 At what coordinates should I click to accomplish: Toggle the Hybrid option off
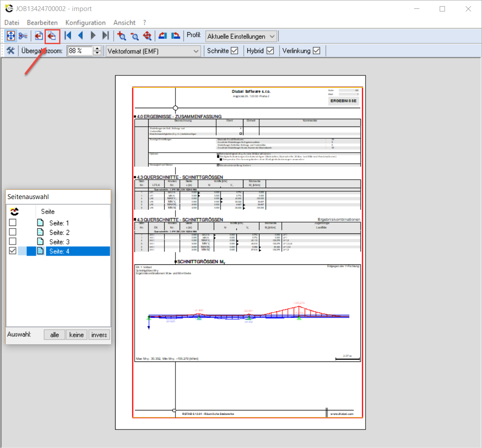(271, 50)
